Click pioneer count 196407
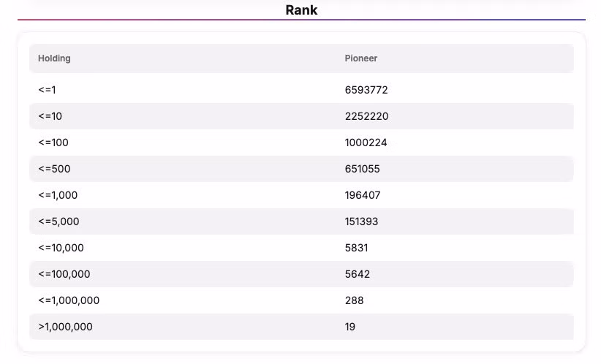The image size is (601, 364). 363,195
